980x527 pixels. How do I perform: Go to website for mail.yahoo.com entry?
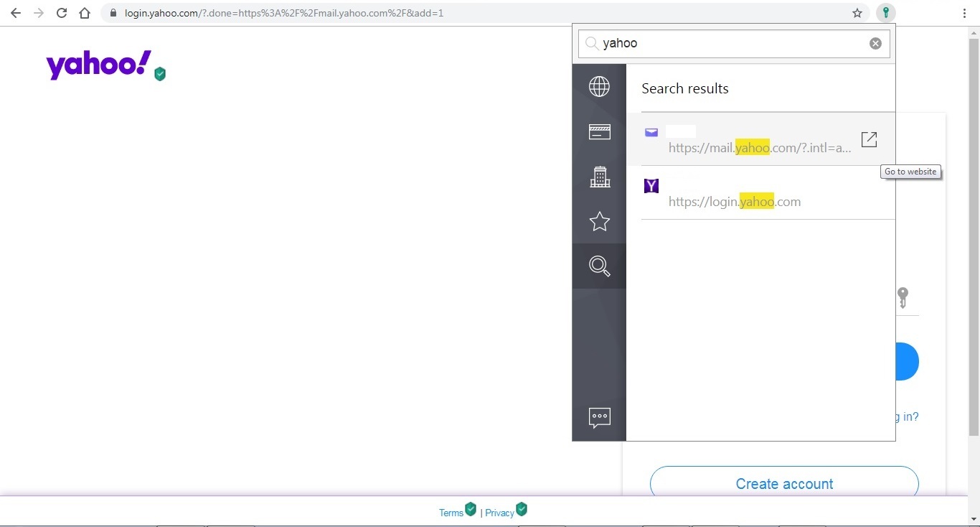tap(869, 139)
